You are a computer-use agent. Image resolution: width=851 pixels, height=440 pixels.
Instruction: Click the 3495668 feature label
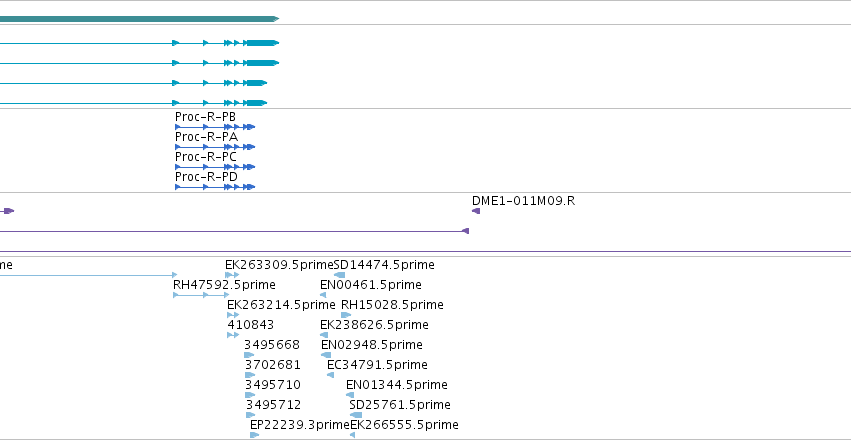tap(272, 345)
